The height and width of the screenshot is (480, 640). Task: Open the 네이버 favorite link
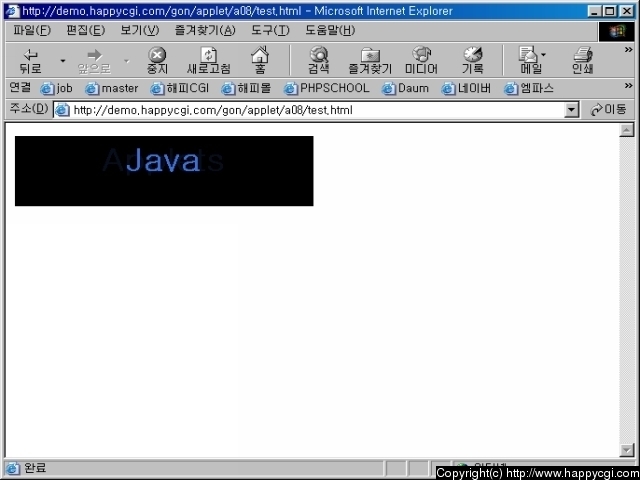tap(466, 88)
